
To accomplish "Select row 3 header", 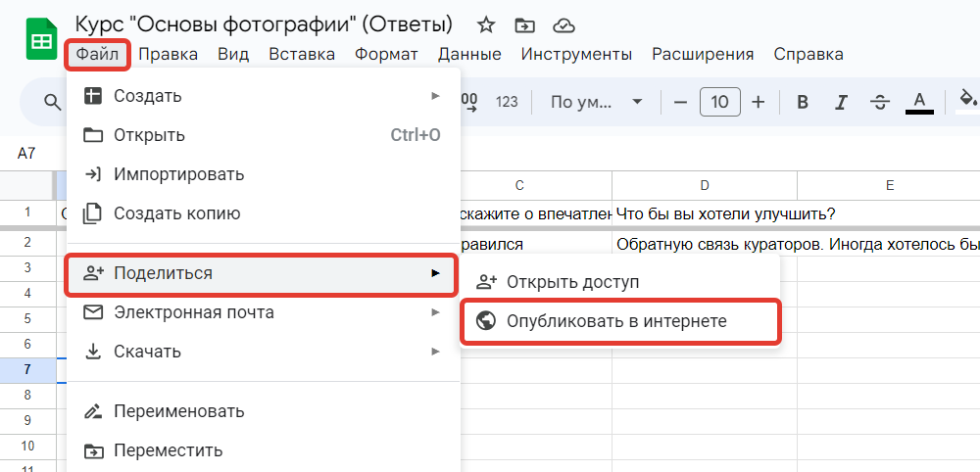I will (x=27, y=268).
